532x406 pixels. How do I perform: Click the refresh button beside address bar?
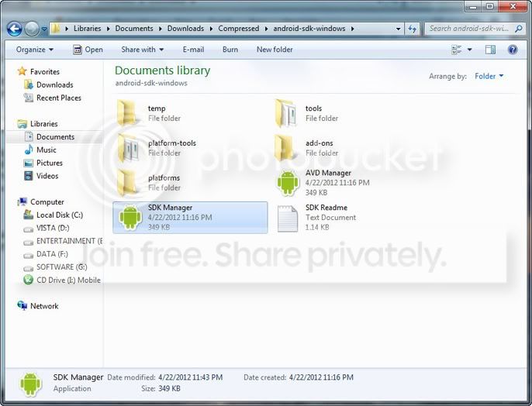click(413, 29)
